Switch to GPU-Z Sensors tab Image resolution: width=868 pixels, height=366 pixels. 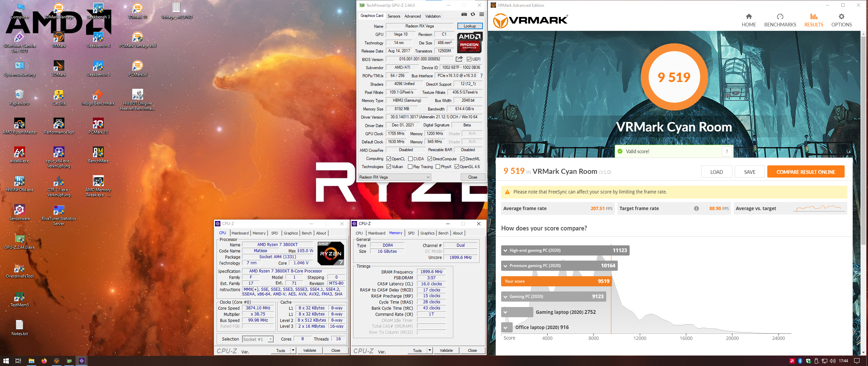[394, 16]
